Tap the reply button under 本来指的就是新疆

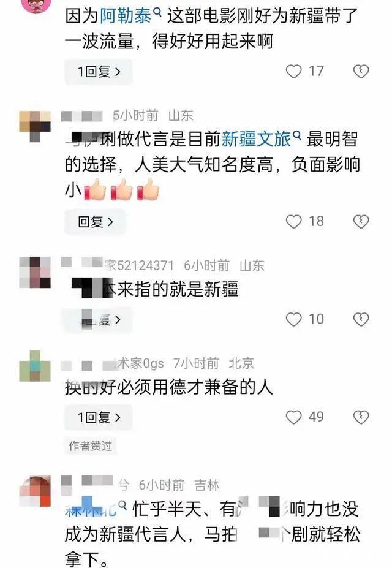[98, 320]
